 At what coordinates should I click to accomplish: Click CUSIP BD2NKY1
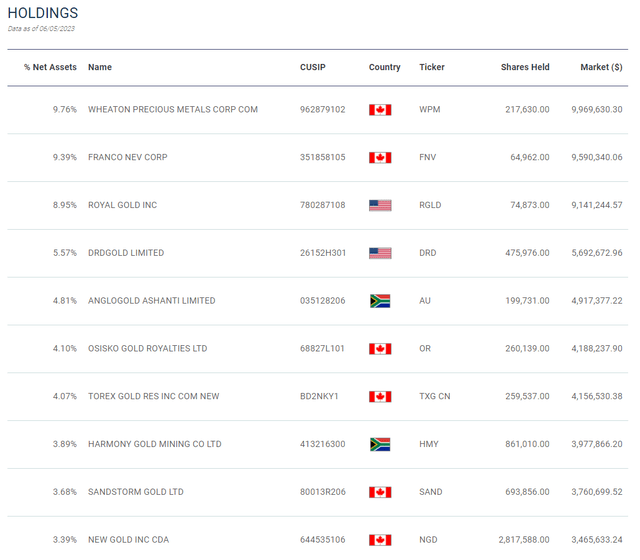coord(319,396)
